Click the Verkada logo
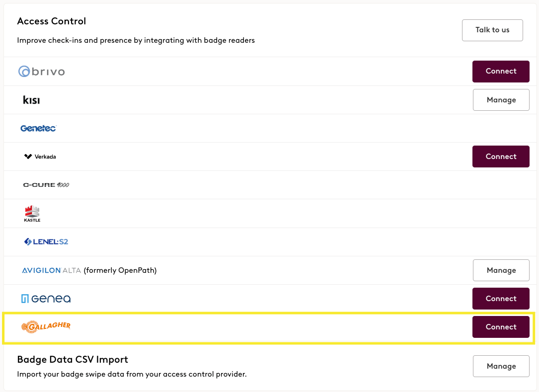The width and height of the screenshot is (539, 392). pos(40,157)
